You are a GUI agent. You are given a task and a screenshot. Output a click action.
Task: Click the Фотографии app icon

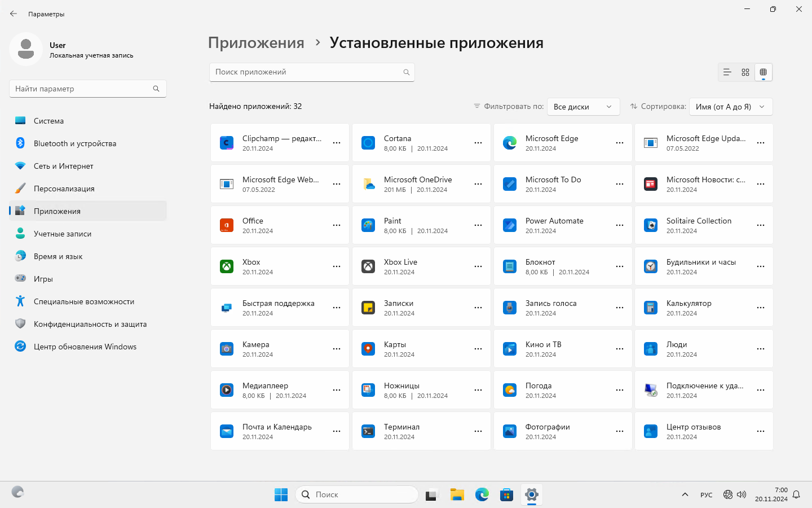coord(510,431)
